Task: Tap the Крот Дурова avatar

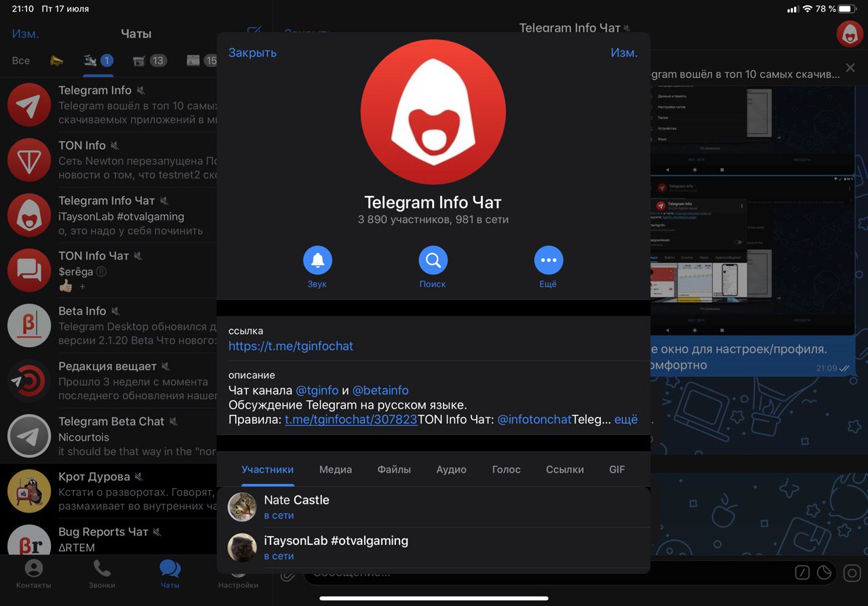Action: (x=29, y=491)
